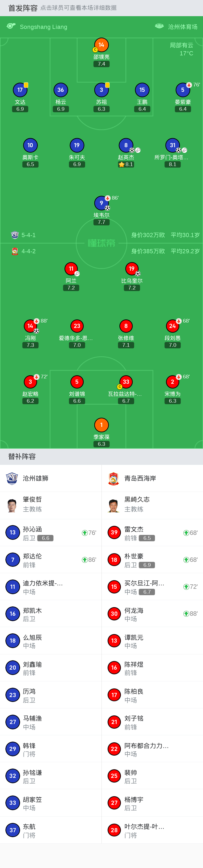Tap the 4-4-2 formation team logo
The width and height of the screenshot is (203, 868).
point(15,251)
